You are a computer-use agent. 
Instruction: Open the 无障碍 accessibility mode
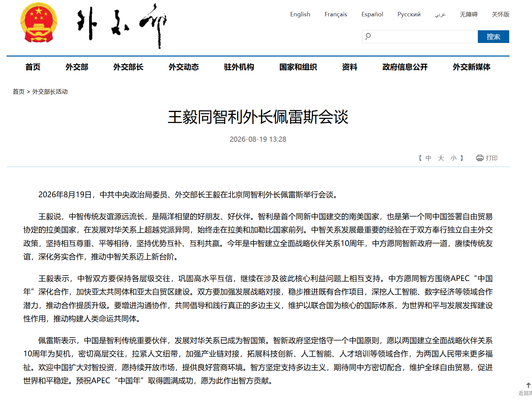(469, 14)
